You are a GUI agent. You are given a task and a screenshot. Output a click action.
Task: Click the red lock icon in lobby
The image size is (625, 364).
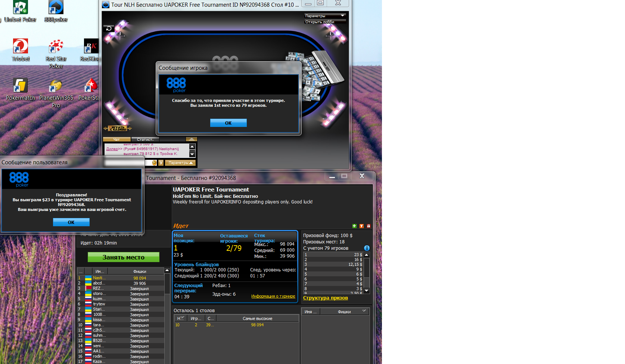369,226
